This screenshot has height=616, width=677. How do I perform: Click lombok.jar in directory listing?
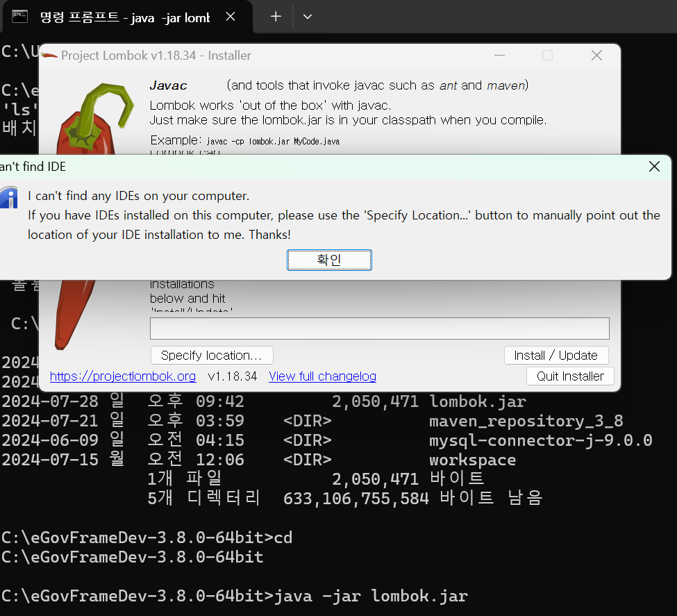(478, 401)
